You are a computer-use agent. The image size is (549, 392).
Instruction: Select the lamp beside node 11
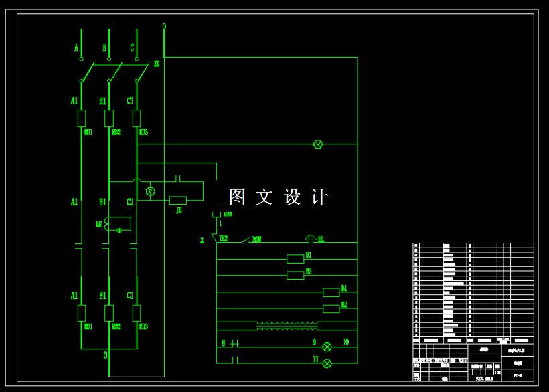[x=327, y=363]
